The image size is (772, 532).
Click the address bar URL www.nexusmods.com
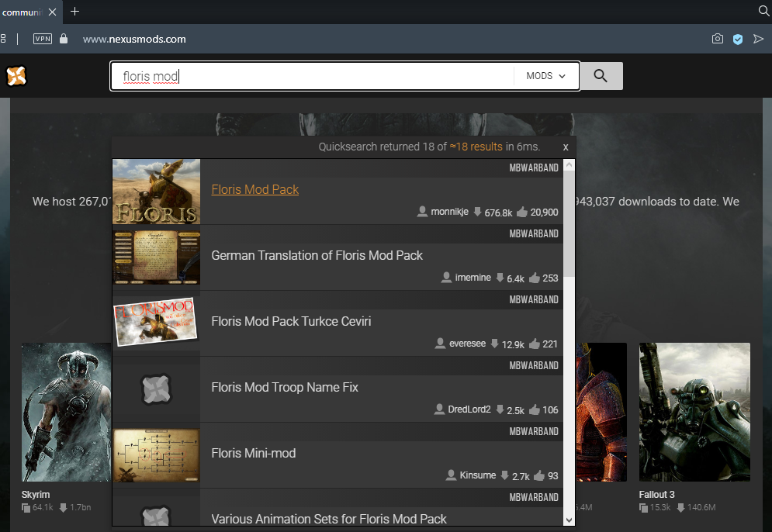[x=134, y=39]
